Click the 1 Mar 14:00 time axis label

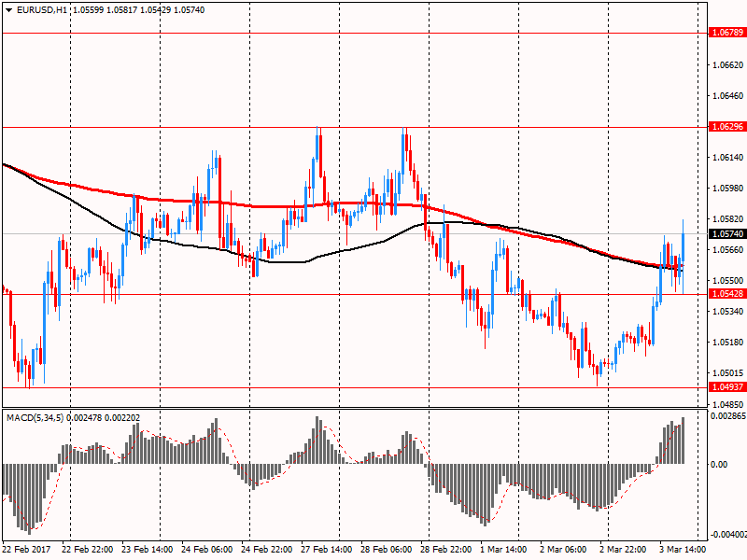[x=503, y=550]
